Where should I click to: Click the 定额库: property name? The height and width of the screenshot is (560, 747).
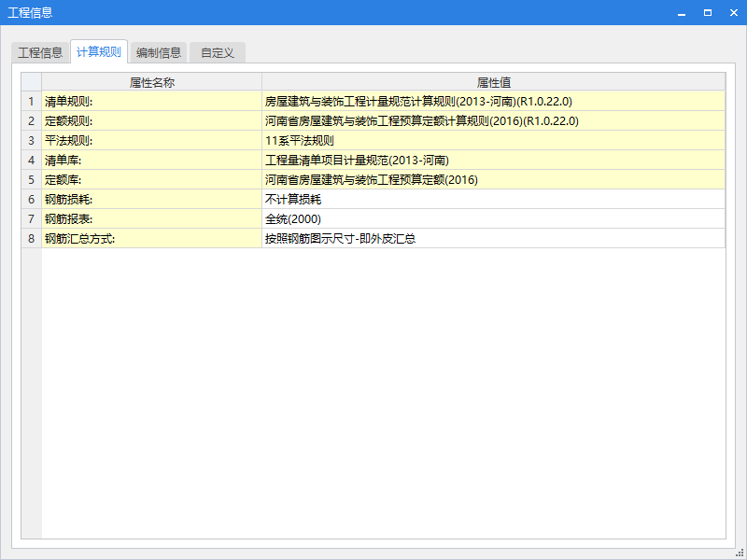click(152, 179)
